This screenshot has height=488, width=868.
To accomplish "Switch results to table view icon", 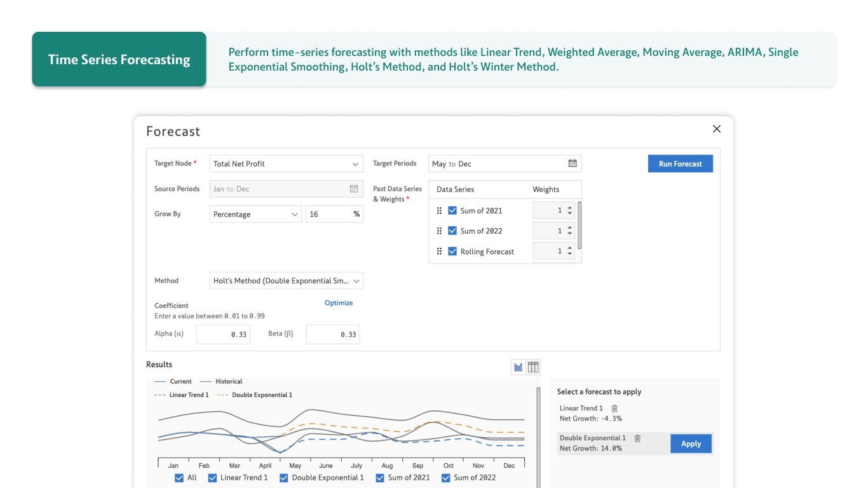I will (533, 367).
